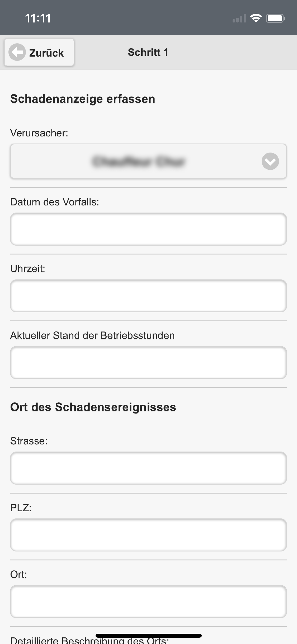Tap the home indicator bar at the bottom

(148, 636)
